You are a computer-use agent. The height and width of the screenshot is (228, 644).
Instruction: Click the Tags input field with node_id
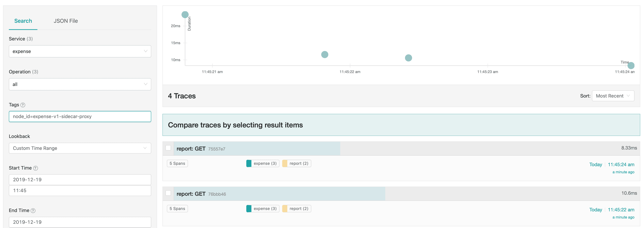click(x=80, y=117)
